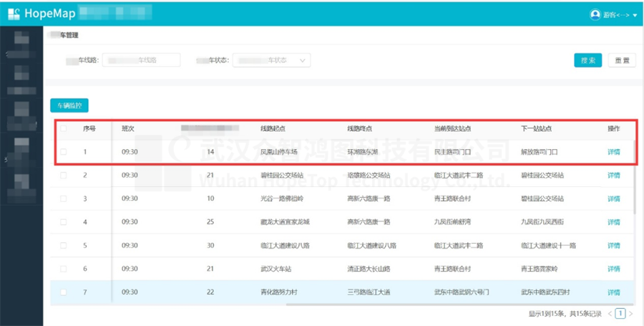Open 详情 for row 4 藏龙大道宜家龙城
644x326 pixels.
(x=614, y=222)
